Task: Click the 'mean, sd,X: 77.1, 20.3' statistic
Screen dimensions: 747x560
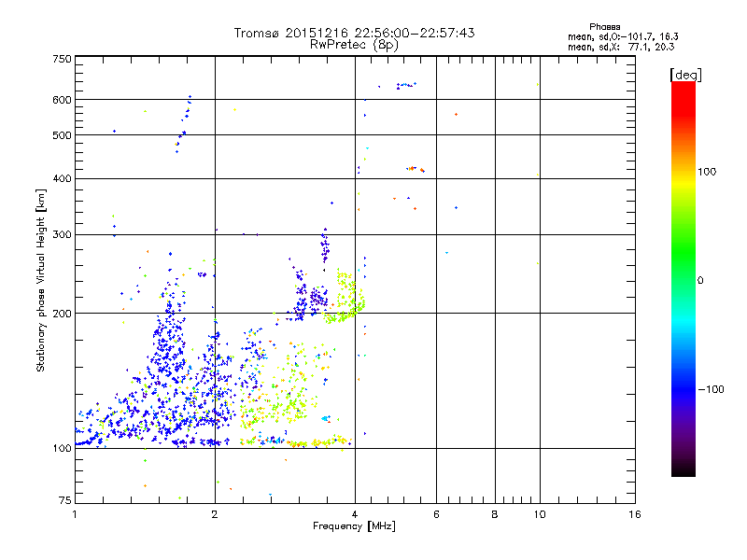Action: click(x=621, y=47)
